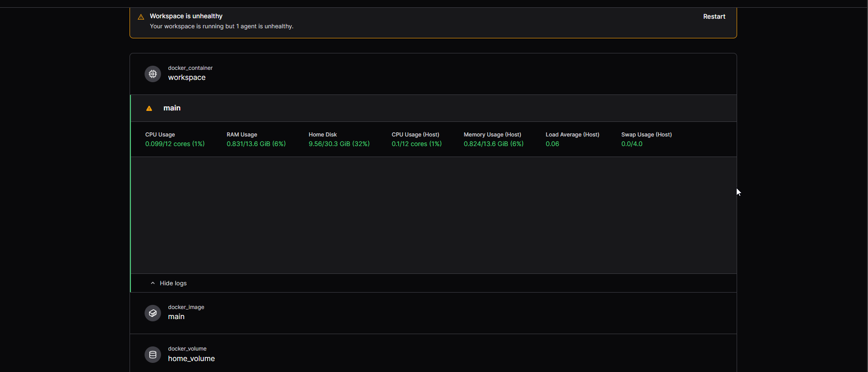This screenshot has width=868, height=372.
Task: Click the home_volume resource name
Action: (x=191, y=359)
